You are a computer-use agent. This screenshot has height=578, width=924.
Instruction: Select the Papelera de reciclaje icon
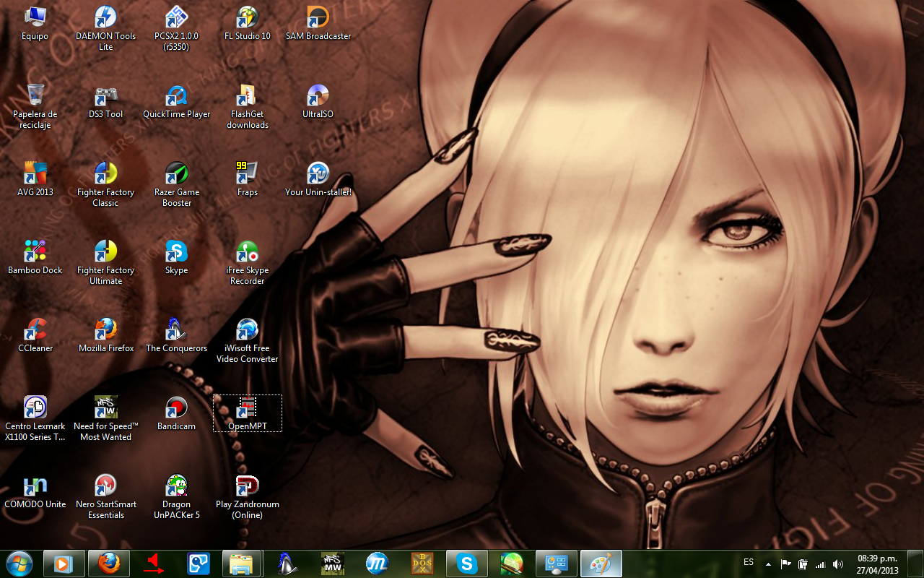(35, 106)
